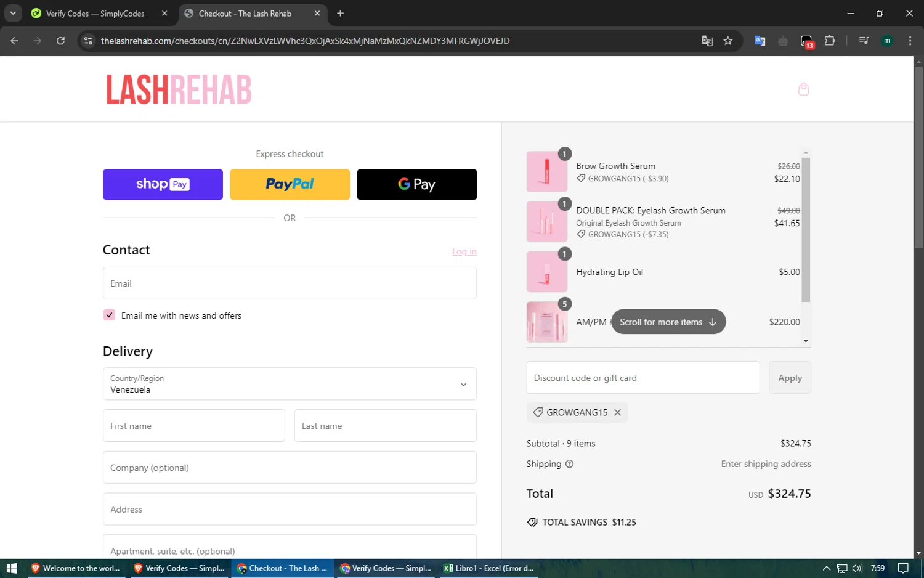
Task: Open the shopping bag cart icon
Action: (x=803, y=89)
